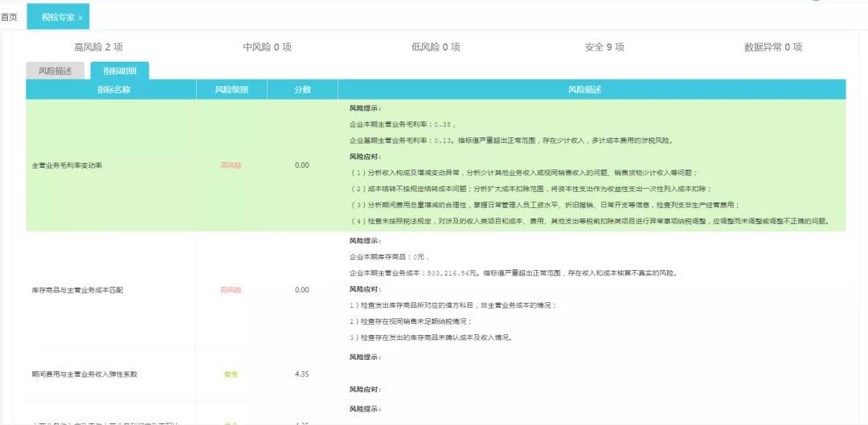Click 高风险 label in gross margin row
This screenshot has width=868, height=425.
pyautogui.click(x=231, y=166)
